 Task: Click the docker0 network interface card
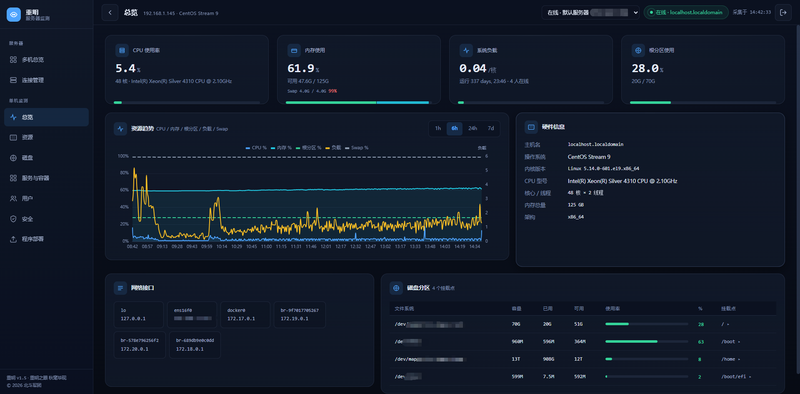point(245,314)
